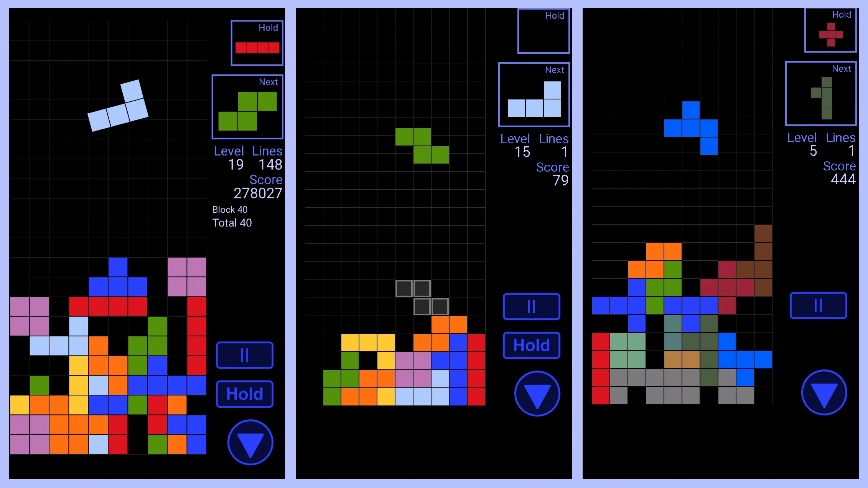Toggle pause on right game board
Screen dimensions: 868x488
[x=819, y=305]
